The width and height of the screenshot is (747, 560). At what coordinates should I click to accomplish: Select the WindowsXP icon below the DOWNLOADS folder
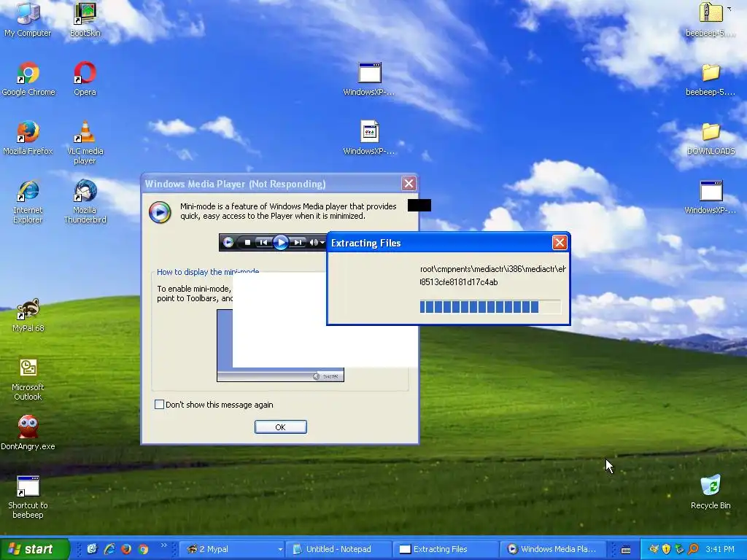(711, 197)
